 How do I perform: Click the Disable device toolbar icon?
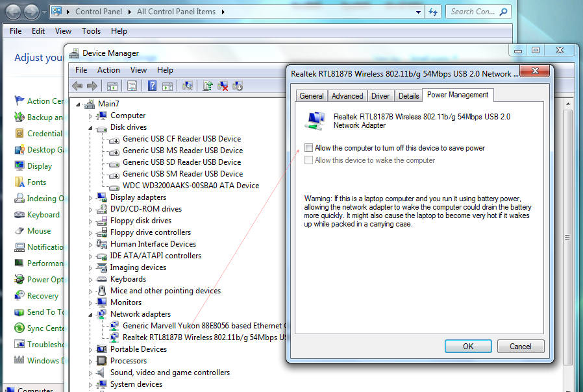238,86
